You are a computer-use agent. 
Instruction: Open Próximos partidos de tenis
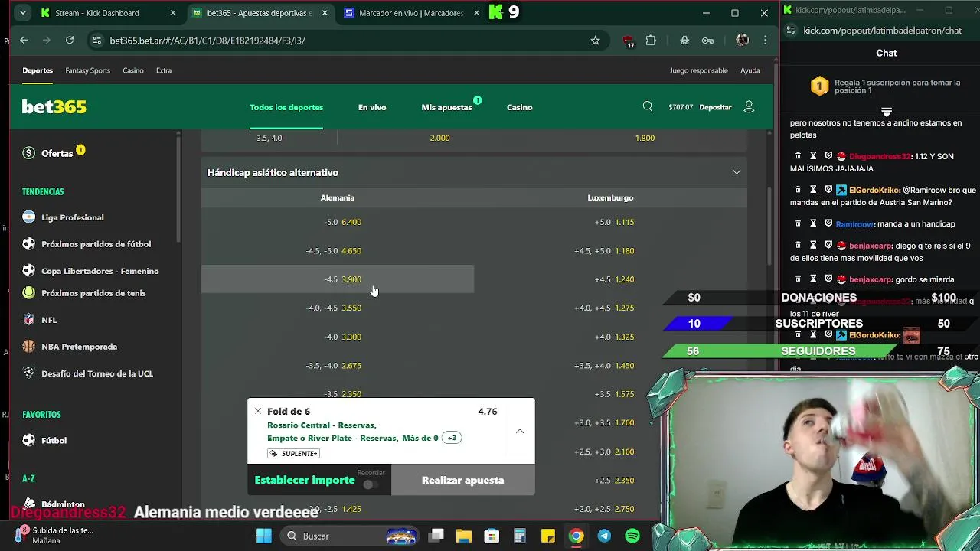pos(93,293)
